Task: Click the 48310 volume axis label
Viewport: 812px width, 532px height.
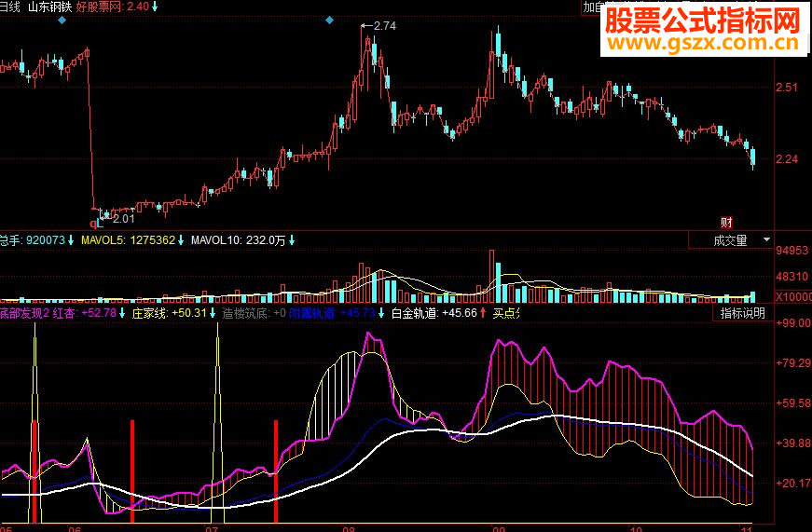Action: pos(791,277)
